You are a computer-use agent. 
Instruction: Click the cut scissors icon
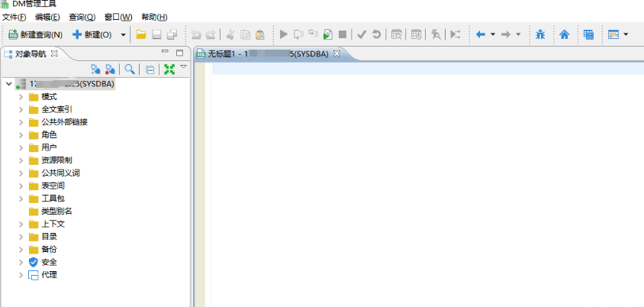click(x=230, y=34)
